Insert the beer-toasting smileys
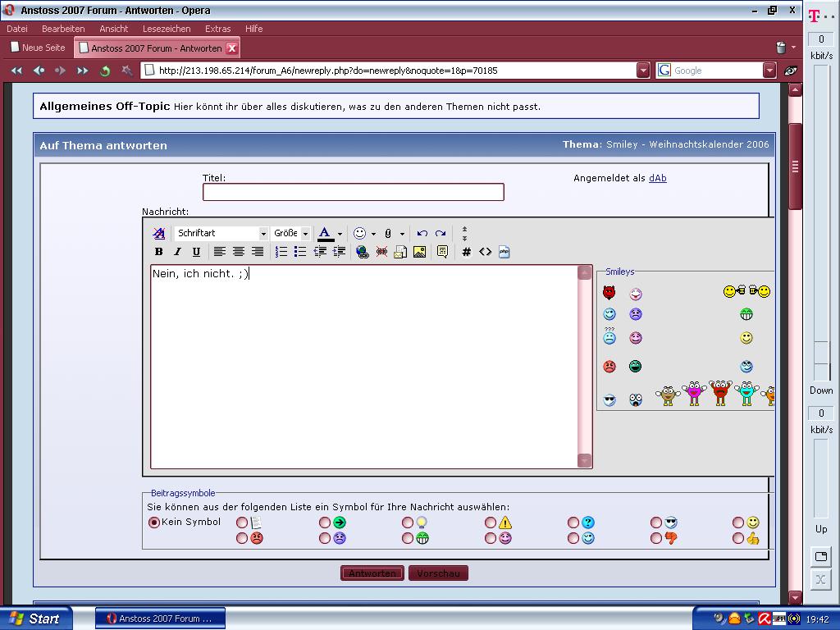 (746, 291)
